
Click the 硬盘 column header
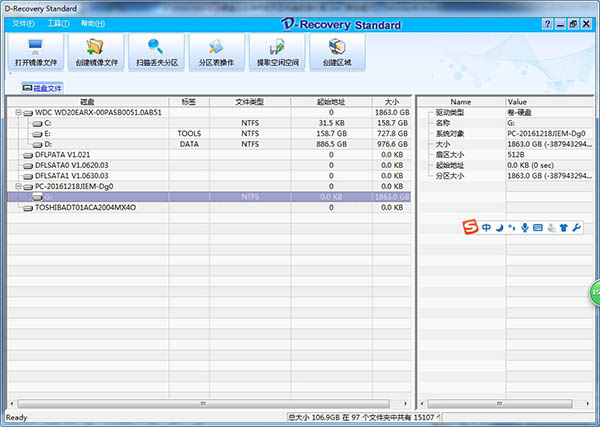(x=88, y=102)
